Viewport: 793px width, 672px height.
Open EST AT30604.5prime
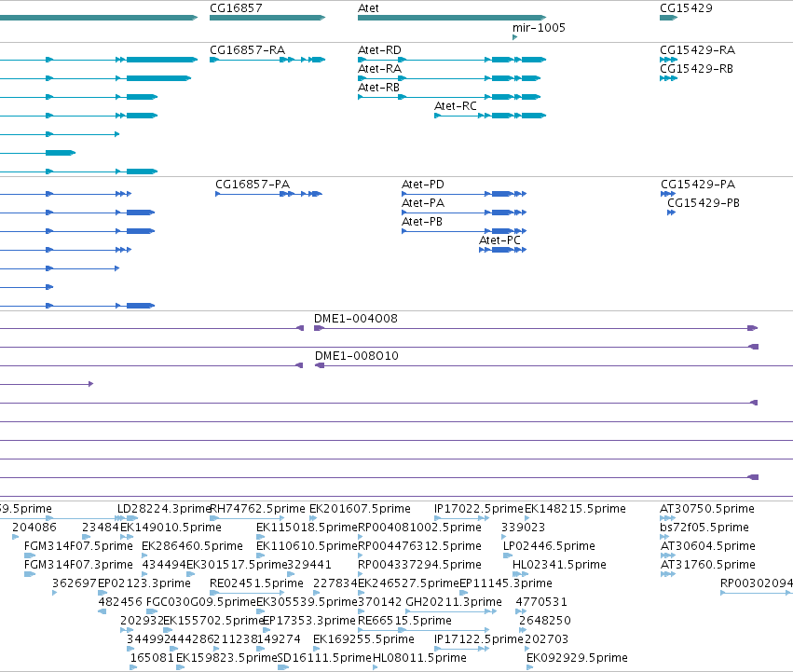708,546
